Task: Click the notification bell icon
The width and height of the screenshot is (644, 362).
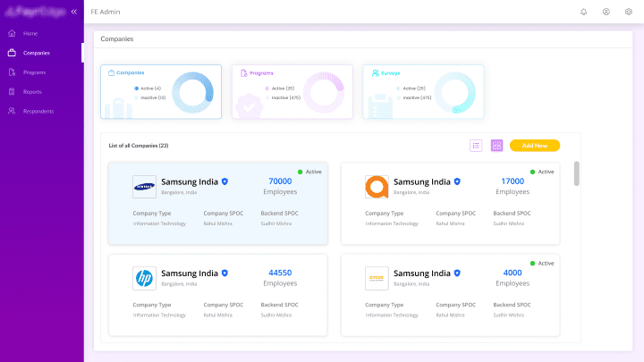Action: (584, 12)
